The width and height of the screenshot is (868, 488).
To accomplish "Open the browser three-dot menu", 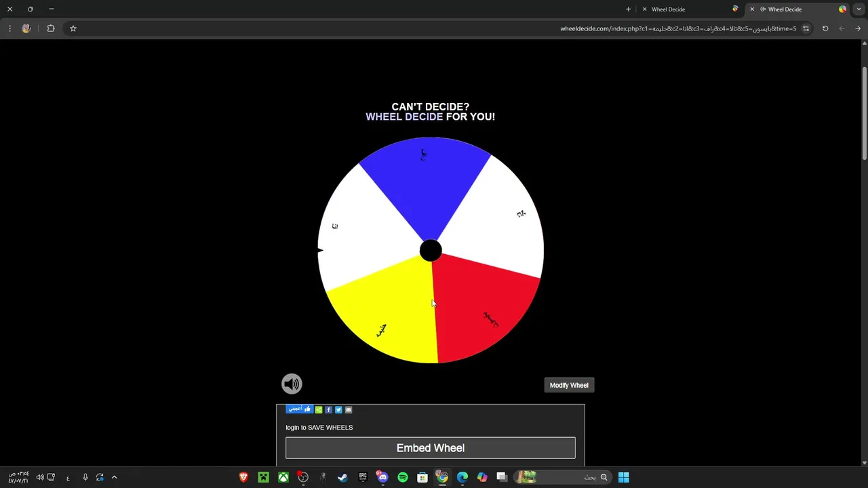I will [x=9, y=28].
